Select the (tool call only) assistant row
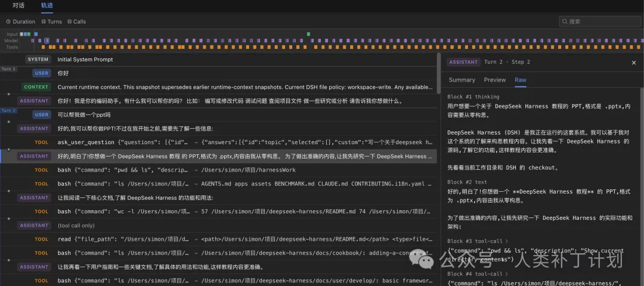Screen dimensions: 644x286 click(x=218, y=225)
